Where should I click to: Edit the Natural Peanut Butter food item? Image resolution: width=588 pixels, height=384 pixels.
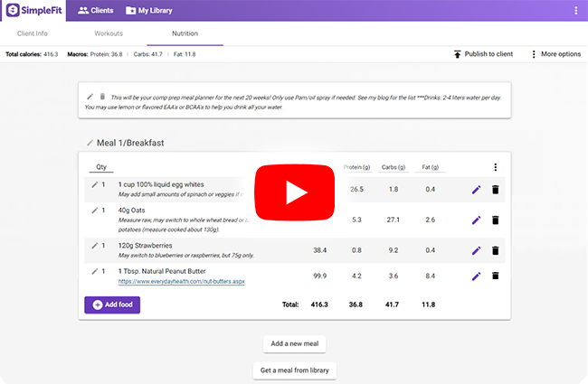tap(476, 276)
